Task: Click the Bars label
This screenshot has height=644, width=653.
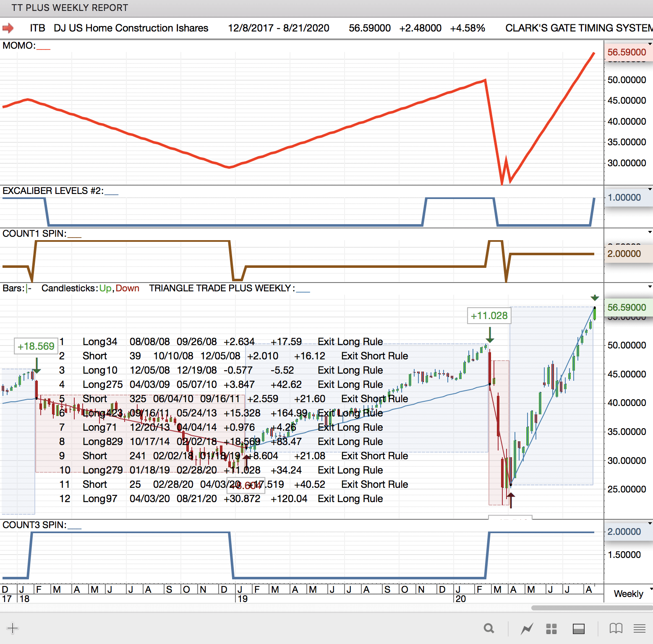Action: [13, 288]
